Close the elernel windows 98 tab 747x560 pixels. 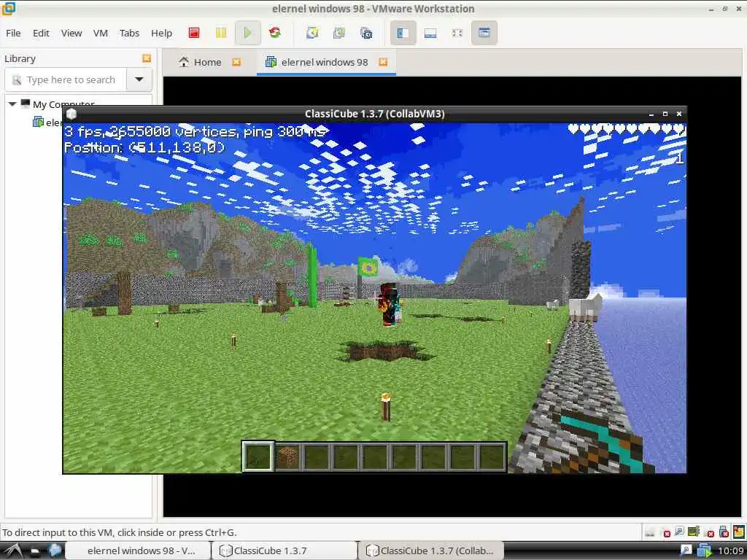pos(383,62)
